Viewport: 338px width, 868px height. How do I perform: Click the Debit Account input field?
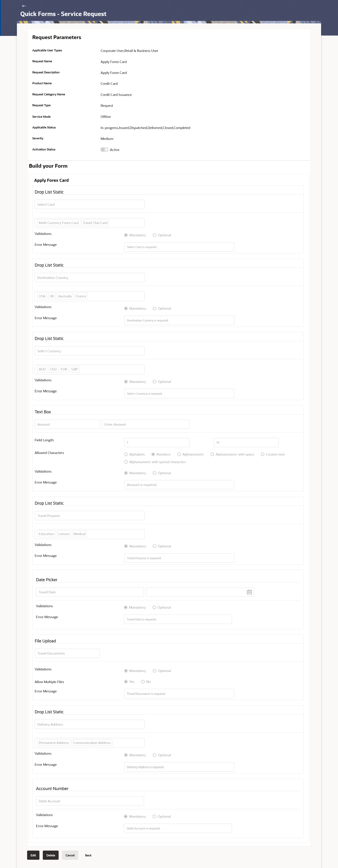[90, 801]
